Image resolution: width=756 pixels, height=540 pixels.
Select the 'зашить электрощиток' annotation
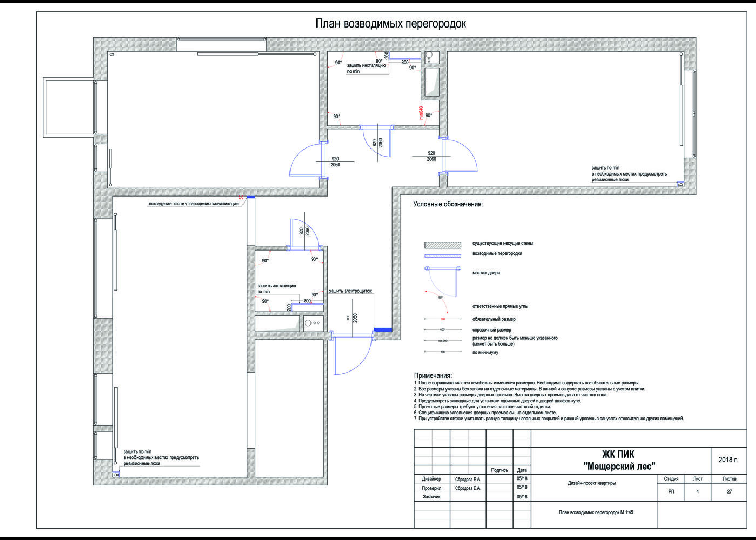click(x=350, y=291)
